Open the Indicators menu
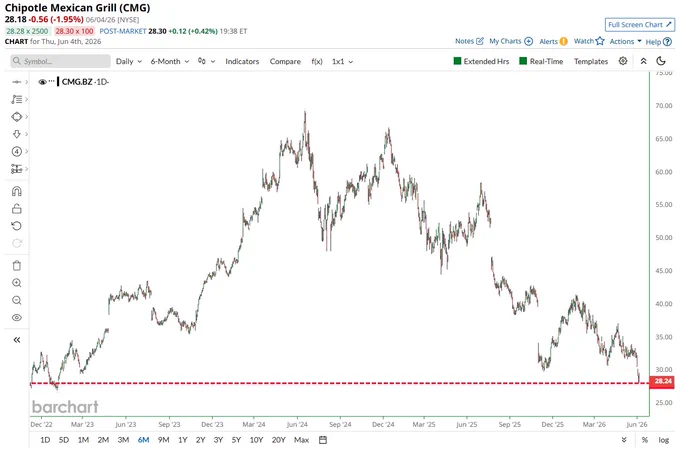 click(242, 61)
